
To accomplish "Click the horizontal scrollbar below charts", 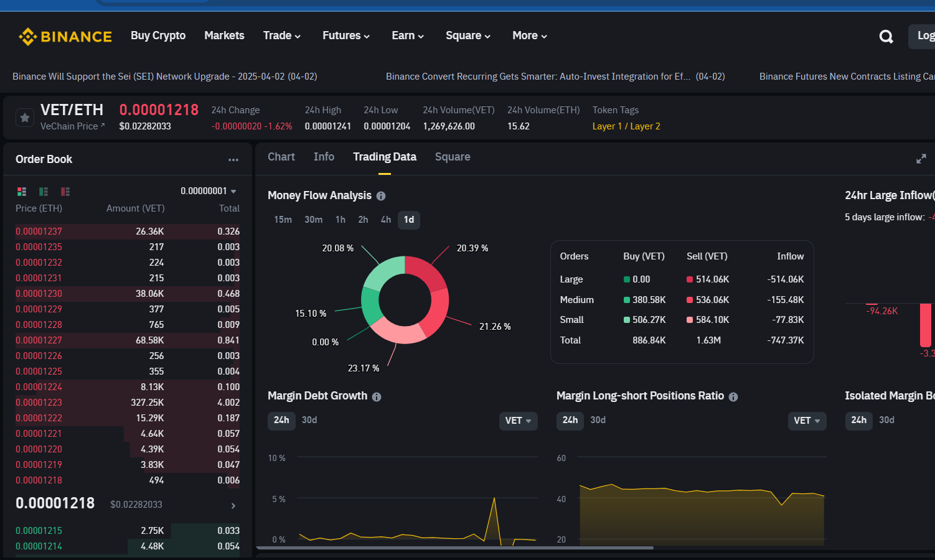I will pyautogui.click(x=454, y=548).
